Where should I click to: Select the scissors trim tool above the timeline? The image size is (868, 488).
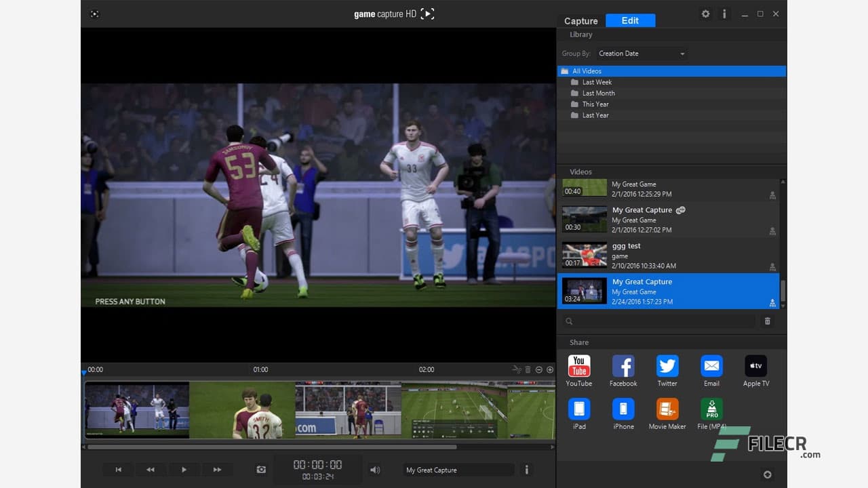point(516,369)
